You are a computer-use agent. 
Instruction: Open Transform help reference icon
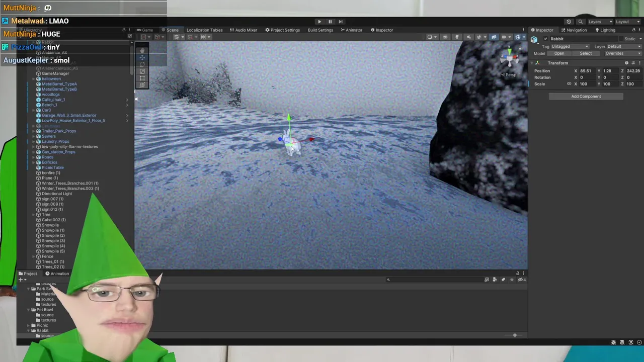[626, 63]
